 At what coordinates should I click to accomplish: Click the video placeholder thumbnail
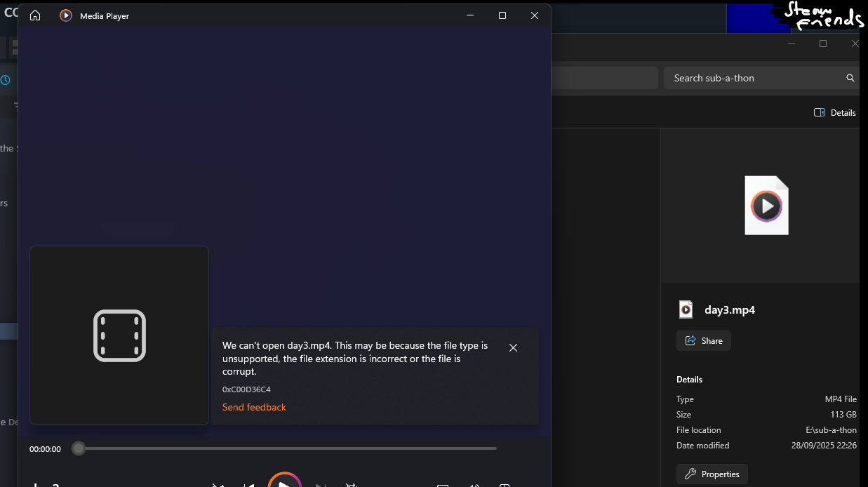(x=119, y=335)
